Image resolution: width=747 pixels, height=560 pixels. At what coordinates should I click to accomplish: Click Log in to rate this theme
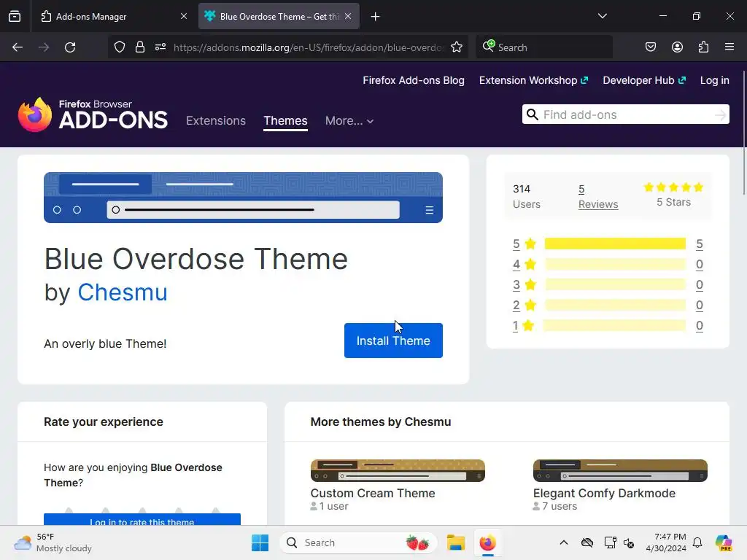[142, 519]
